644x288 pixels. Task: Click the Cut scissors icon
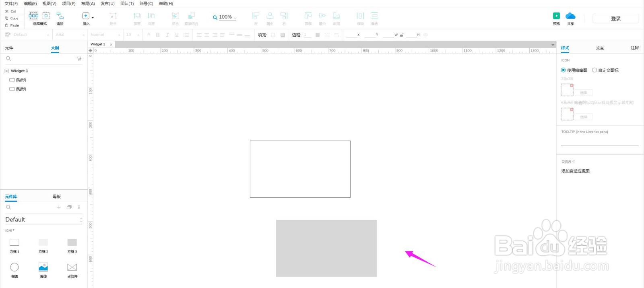(7, 11)
